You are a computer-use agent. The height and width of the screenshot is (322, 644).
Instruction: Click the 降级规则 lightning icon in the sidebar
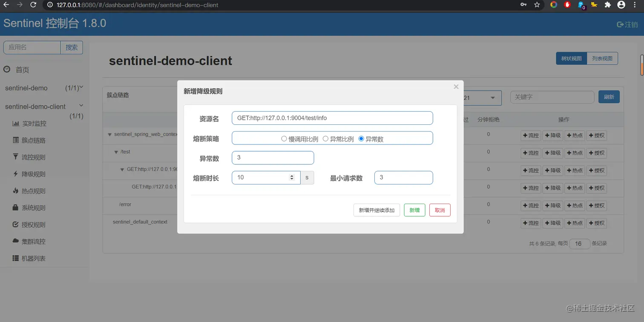point(16,174)
